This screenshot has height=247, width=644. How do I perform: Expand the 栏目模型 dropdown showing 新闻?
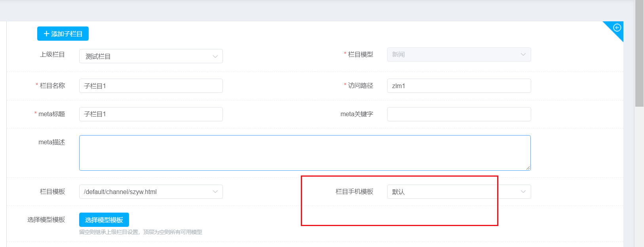459,55
